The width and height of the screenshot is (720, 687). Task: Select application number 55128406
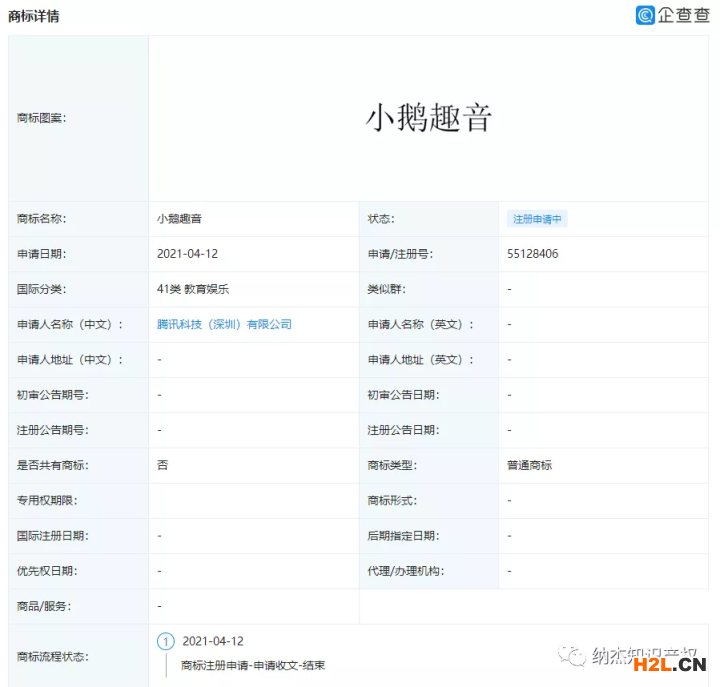click(x=533, y=254)
